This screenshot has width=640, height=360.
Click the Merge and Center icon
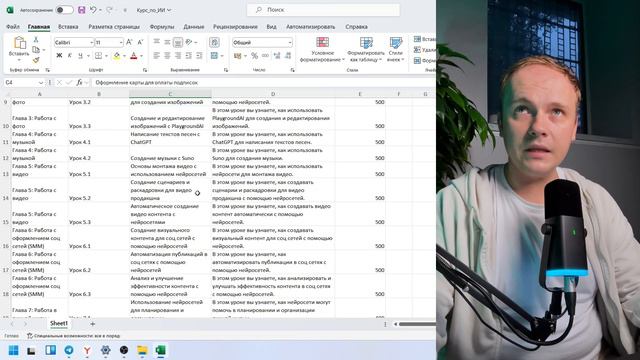coord(214,56)
